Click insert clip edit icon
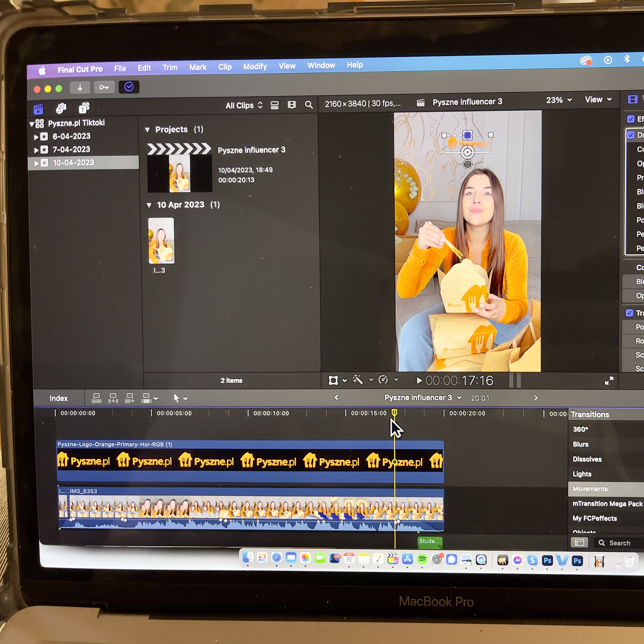Viewport: 644px width, 644px height. 113,398
